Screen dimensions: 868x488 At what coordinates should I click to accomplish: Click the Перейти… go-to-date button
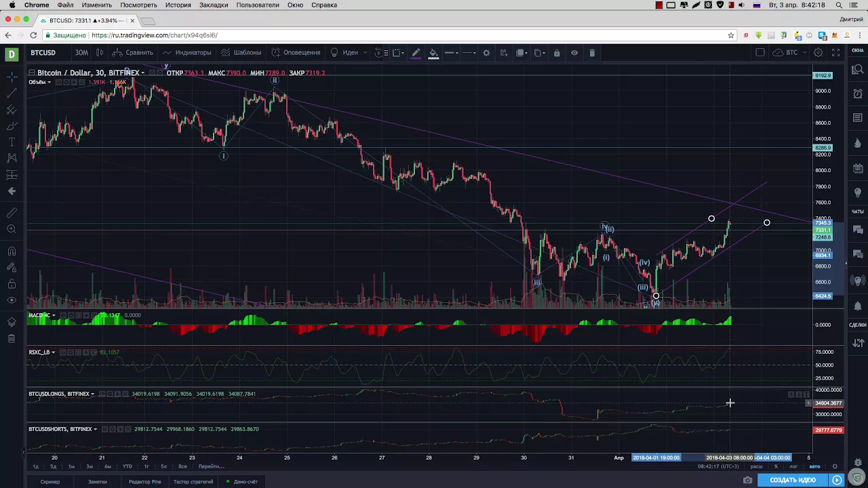[x=212, y=466]
